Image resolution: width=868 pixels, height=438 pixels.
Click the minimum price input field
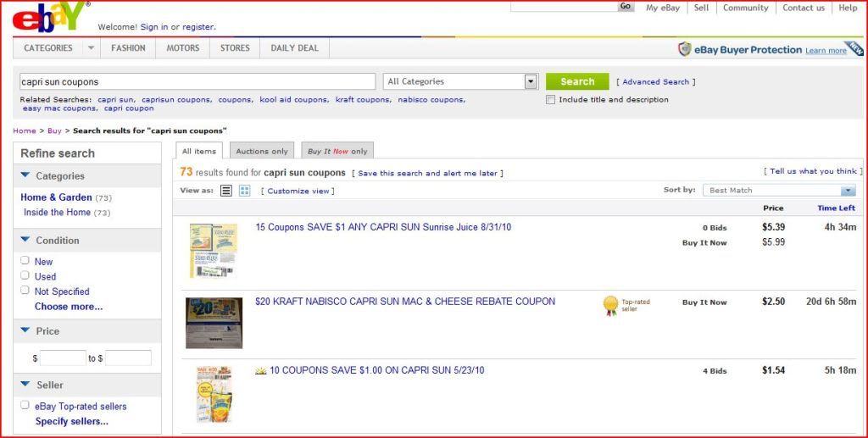pyautogui.click(x=63, y=358)
